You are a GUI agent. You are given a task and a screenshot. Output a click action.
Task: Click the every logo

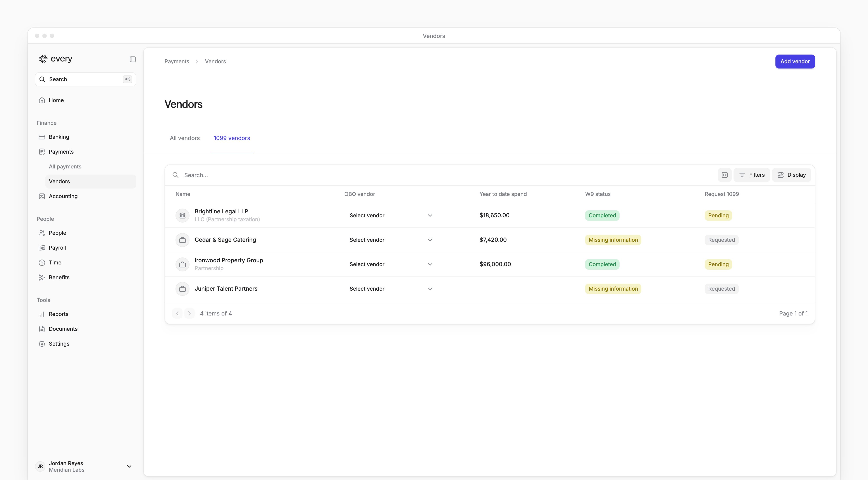tap(56, 59)
